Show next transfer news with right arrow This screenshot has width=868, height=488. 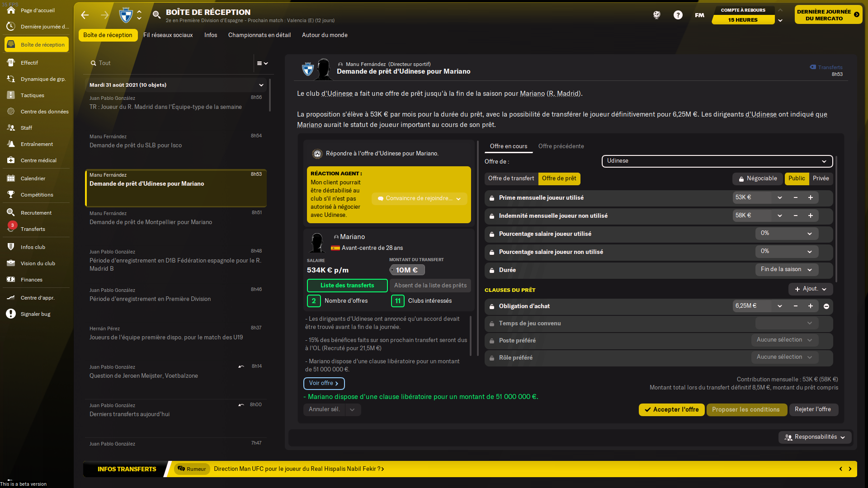tap(850, 469)
